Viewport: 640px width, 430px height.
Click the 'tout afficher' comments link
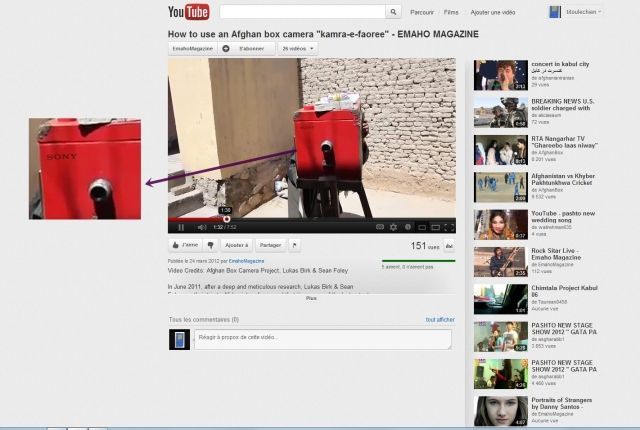click(440, 319)
